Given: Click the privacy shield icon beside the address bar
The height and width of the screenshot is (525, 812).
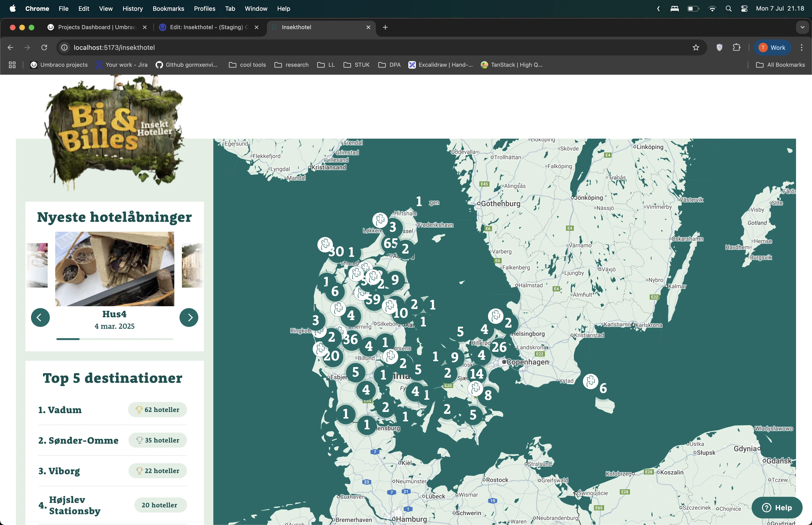Looking at the screenshot, I should tap(719, 47).
